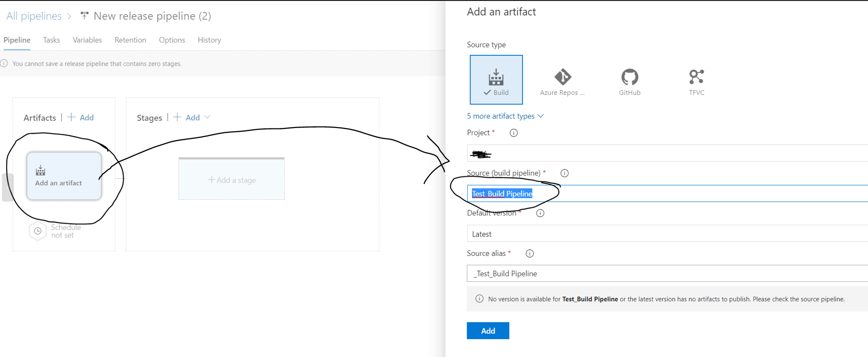Choose GitHub source type
The width and height of the screenshot is (868, 357).
[629, 81]
